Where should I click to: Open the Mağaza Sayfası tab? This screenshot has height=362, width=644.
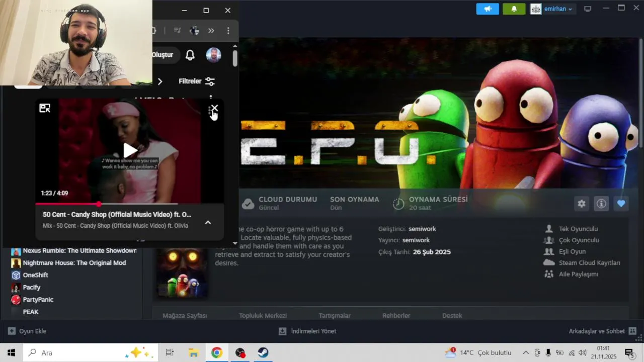(185, 315)
